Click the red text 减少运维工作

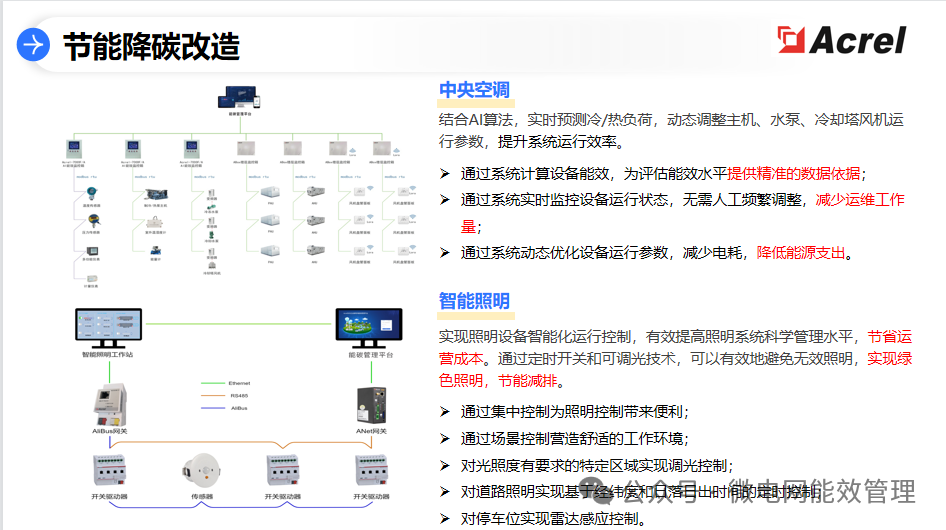coord(860,200)
